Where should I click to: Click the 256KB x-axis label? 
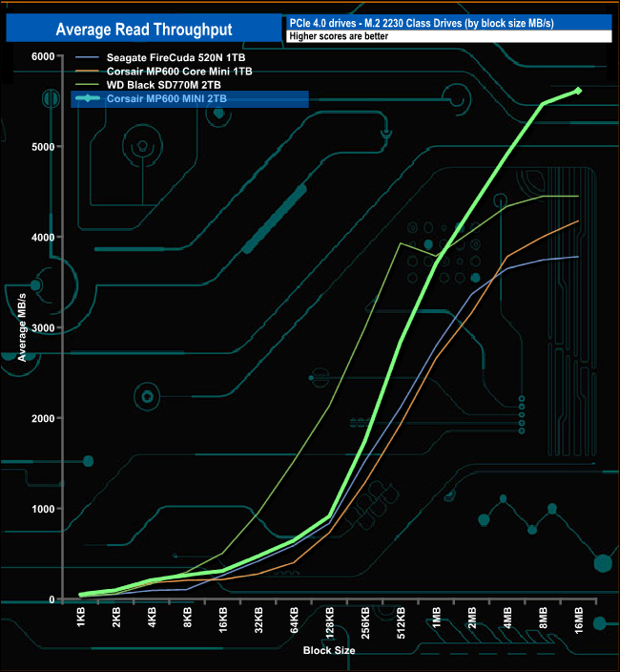[x=365, y=622]
